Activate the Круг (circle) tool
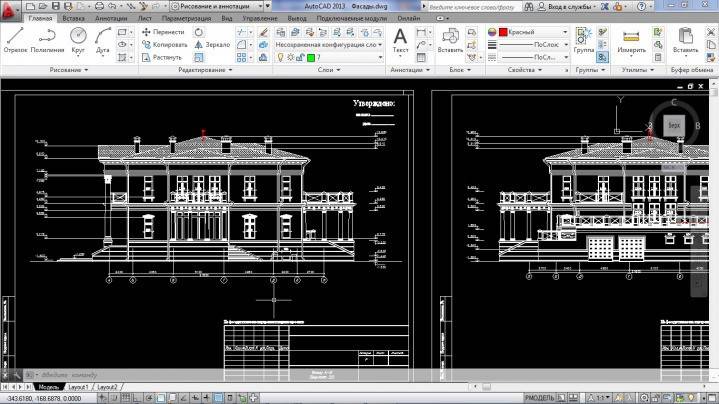The height and width of the screenshot is (404, 719). 78,39
